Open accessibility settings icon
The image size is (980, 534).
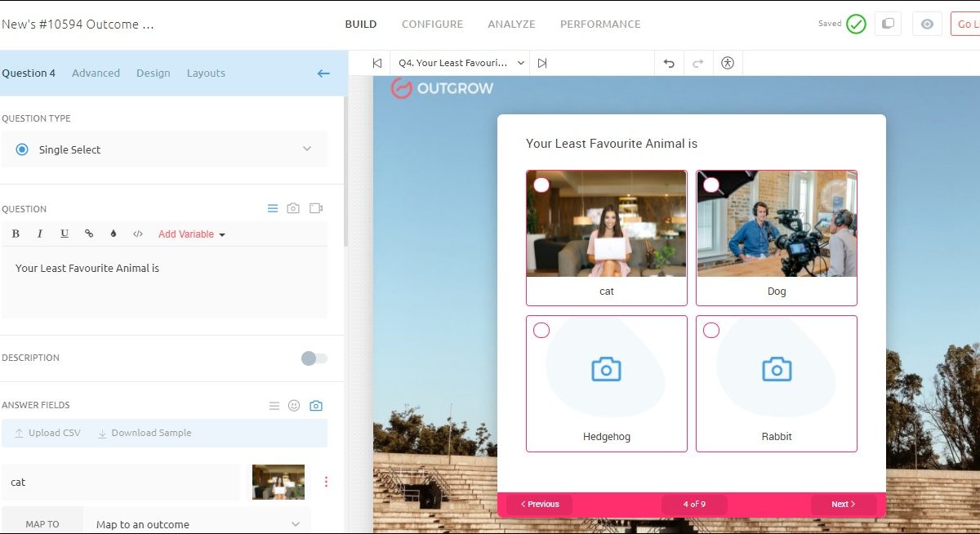728,63
